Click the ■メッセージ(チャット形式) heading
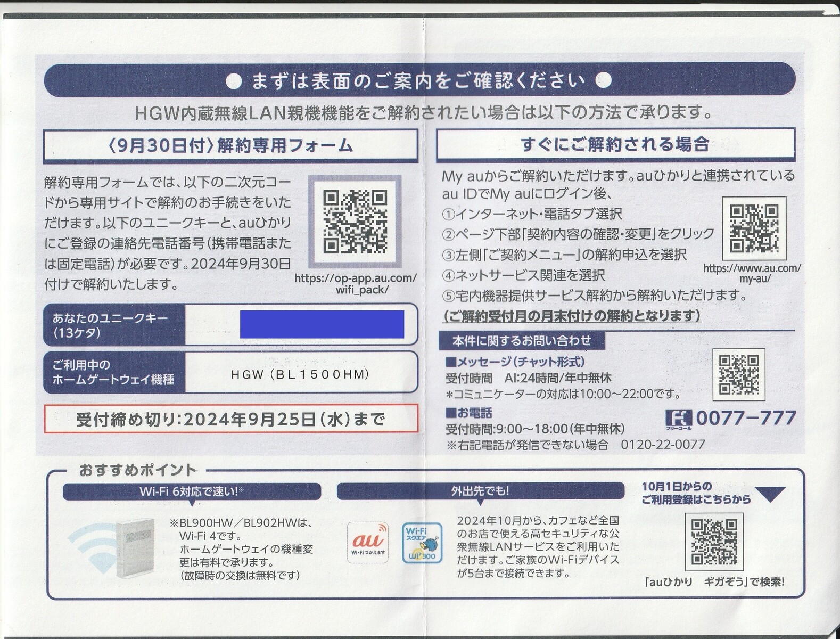The height and width of the screenshot is (639, 840). pyautogui.click(x=515, y=362)
